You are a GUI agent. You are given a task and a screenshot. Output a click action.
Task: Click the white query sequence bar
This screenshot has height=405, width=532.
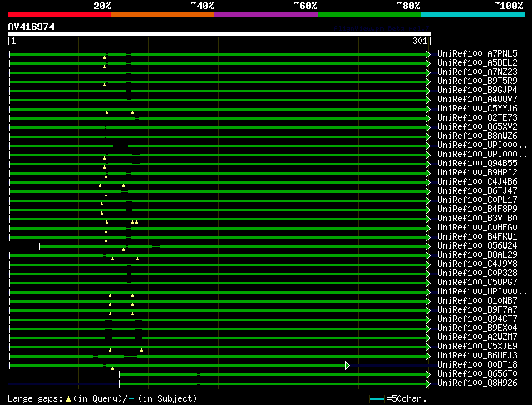[x=219, y=34]
